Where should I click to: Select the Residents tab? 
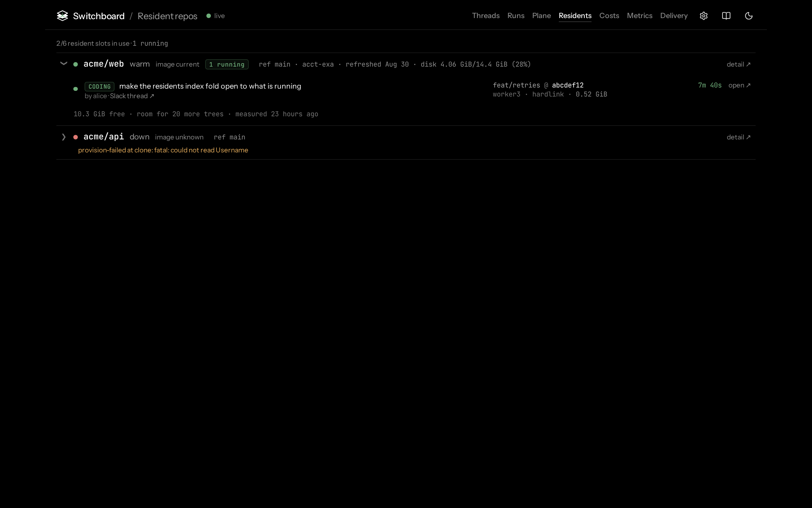click(575, 16)
